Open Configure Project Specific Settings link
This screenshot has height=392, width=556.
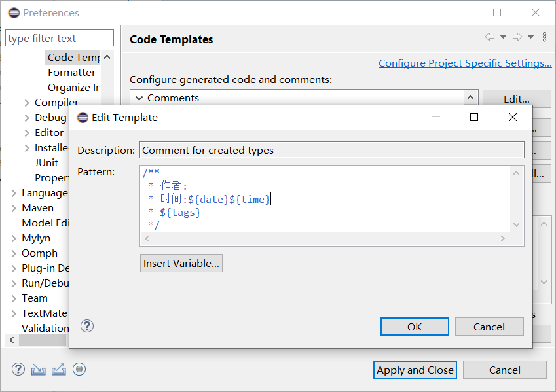pos(465,63)
